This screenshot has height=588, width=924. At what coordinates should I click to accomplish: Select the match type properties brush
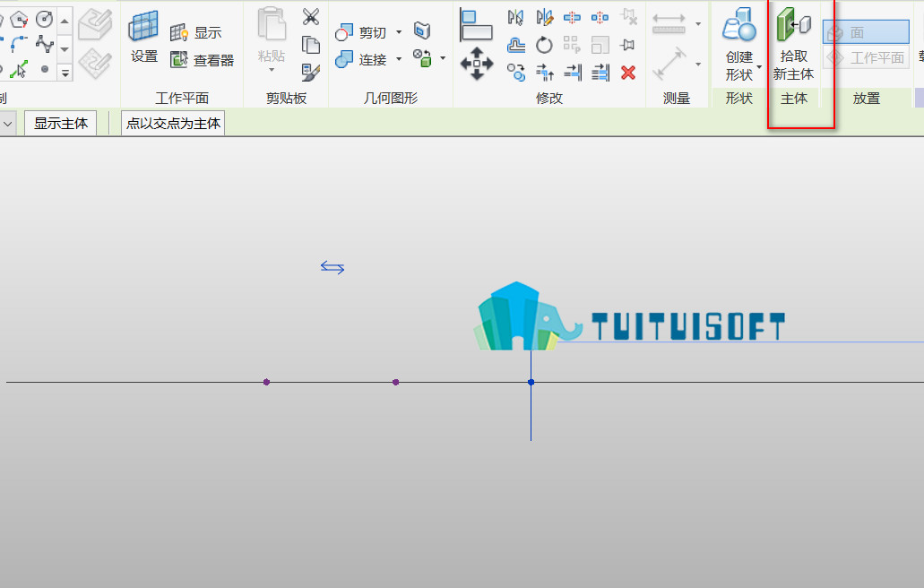coord(311,73)
